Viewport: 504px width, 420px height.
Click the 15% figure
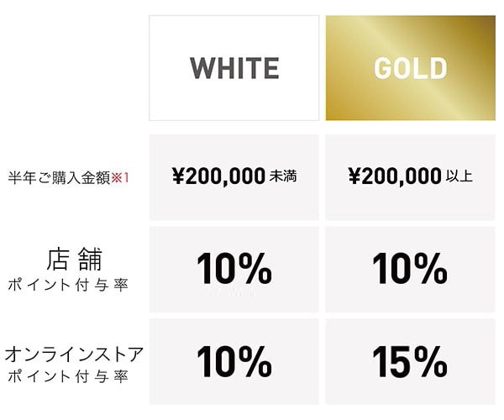click(x=410, y=361)
